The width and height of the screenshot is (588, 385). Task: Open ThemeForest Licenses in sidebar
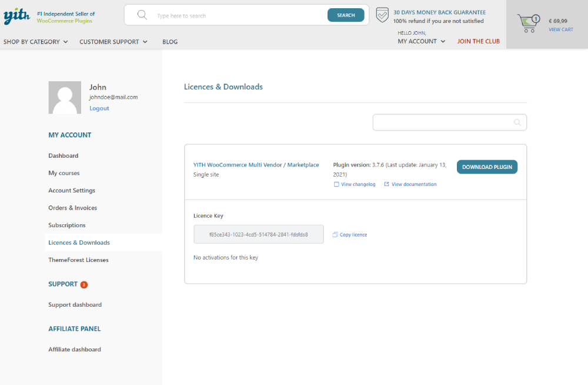(x=78, y=260)
